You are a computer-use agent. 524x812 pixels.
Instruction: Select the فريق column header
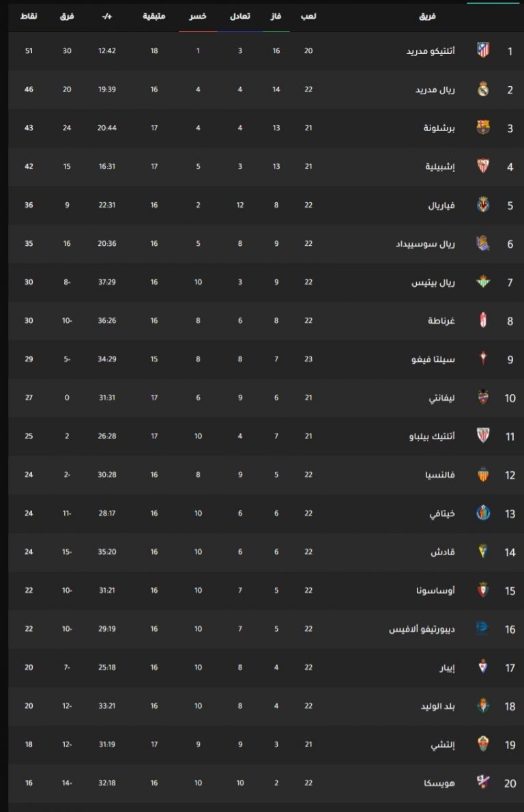tap(427, 16)
